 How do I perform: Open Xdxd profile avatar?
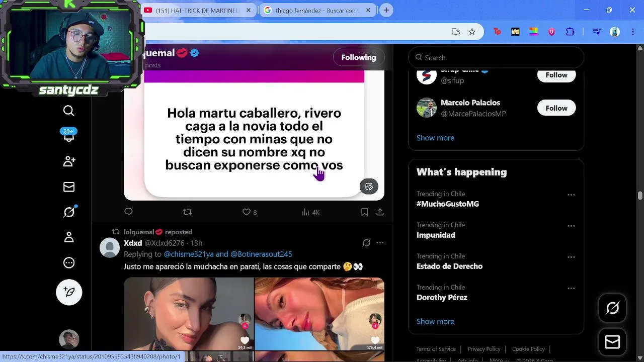(110, 248)
